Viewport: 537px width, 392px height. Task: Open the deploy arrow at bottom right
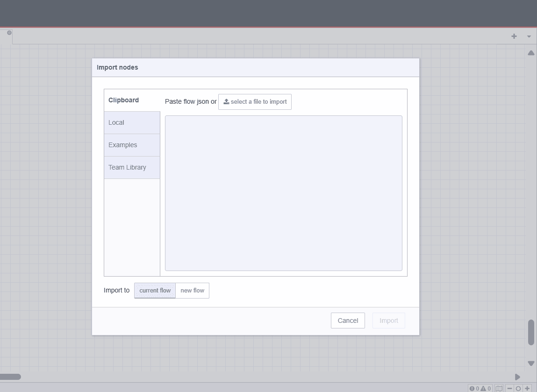517,377
